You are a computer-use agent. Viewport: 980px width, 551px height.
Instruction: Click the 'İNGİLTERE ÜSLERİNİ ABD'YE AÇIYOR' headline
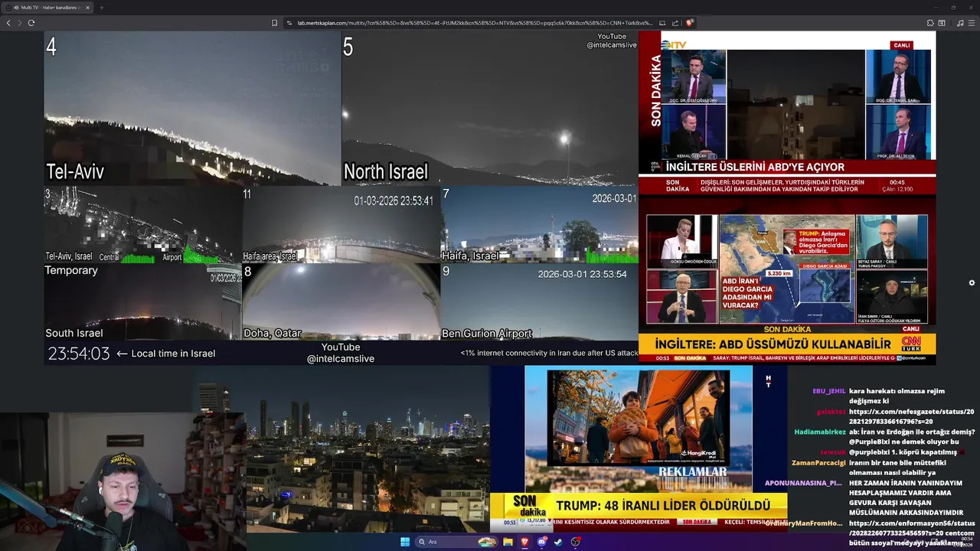755,167
